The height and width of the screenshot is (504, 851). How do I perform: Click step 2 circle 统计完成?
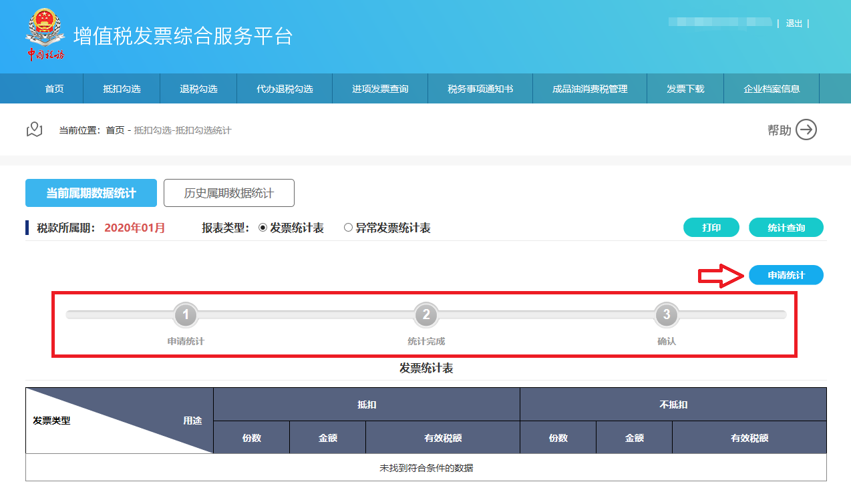(x=426, y=314)
